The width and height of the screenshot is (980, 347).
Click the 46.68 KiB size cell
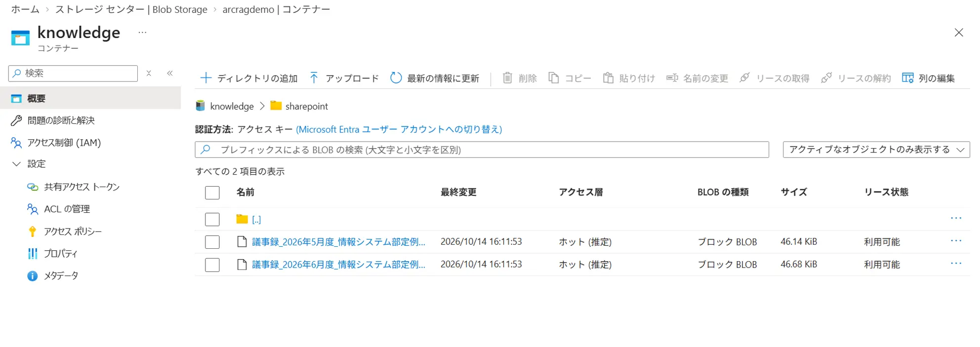pyautogui.click(x=799, y=265)
